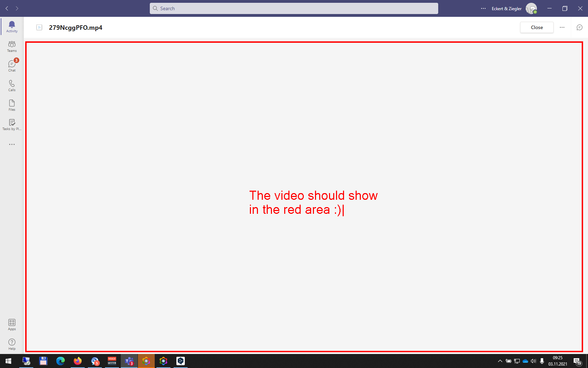The image size is (588, 368).
Task: Open Teams Help
Action: tap(12, 344)
